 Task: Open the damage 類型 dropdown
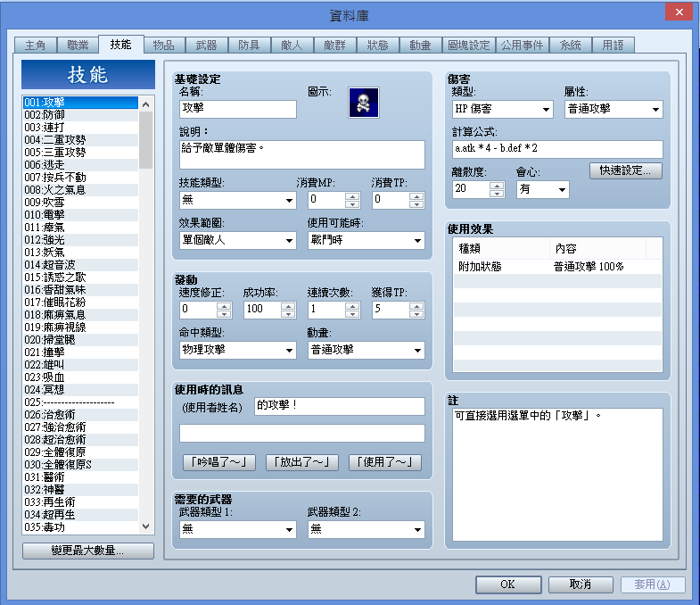[503, 109]
